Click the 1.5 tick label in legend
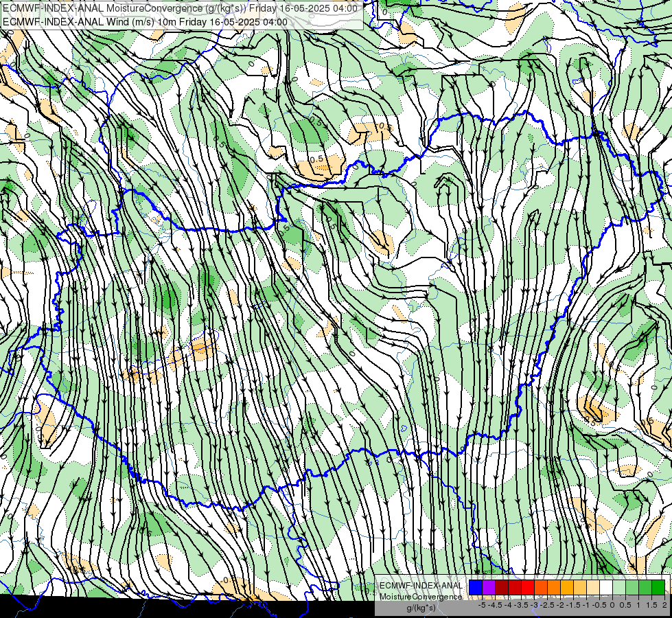The image size is (672, 618). 651,605
